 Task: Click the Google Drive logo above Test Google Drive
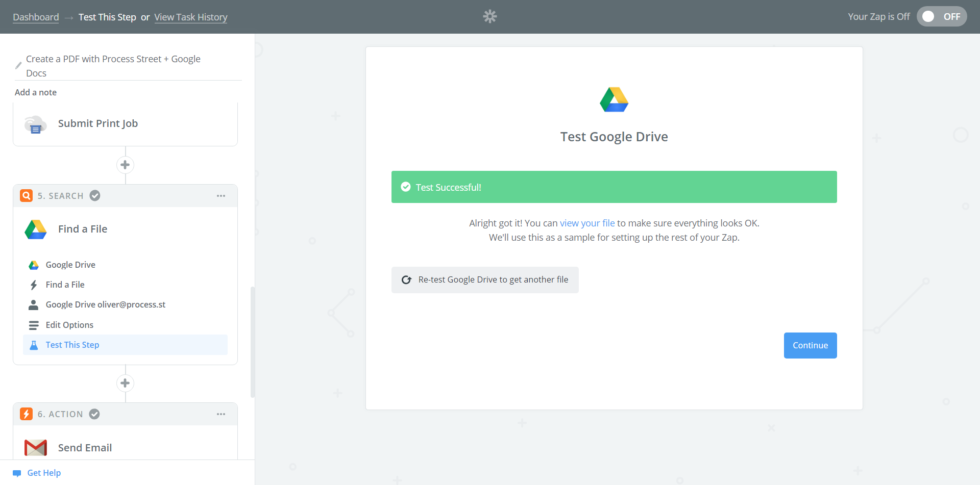click(614, 99)
